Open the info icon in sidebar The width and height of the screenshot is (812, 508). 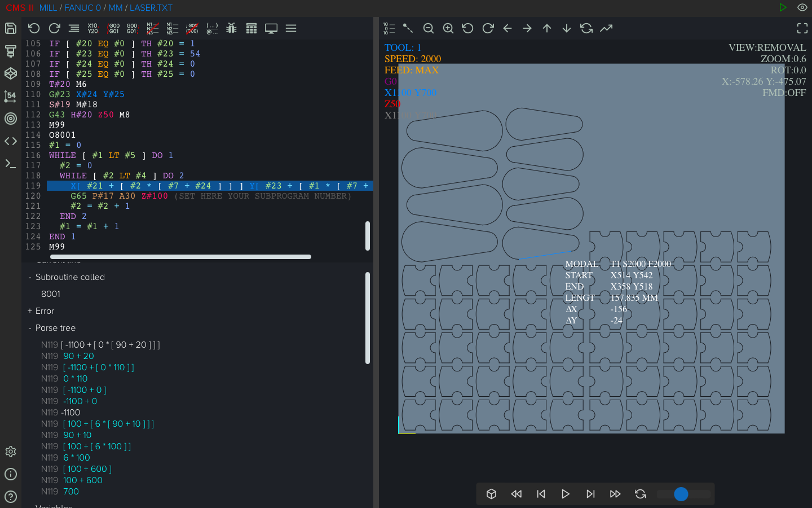[x=11, y=474]
